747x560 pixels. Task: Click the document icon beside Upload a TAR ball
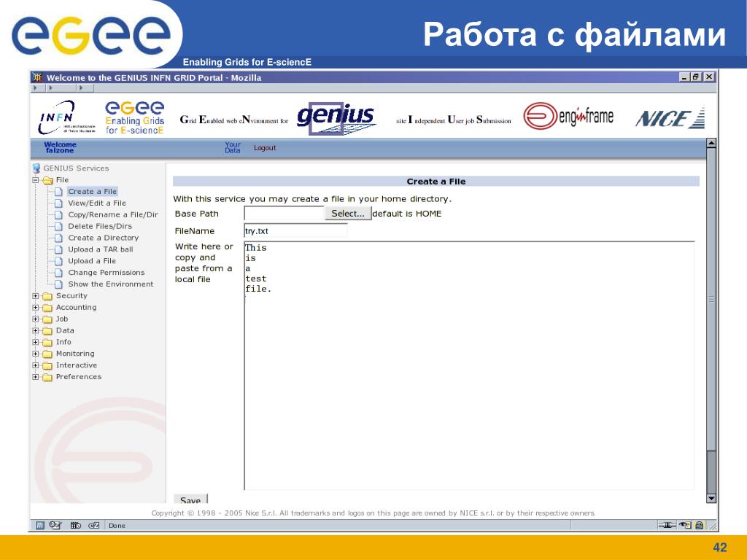(58, 249)
